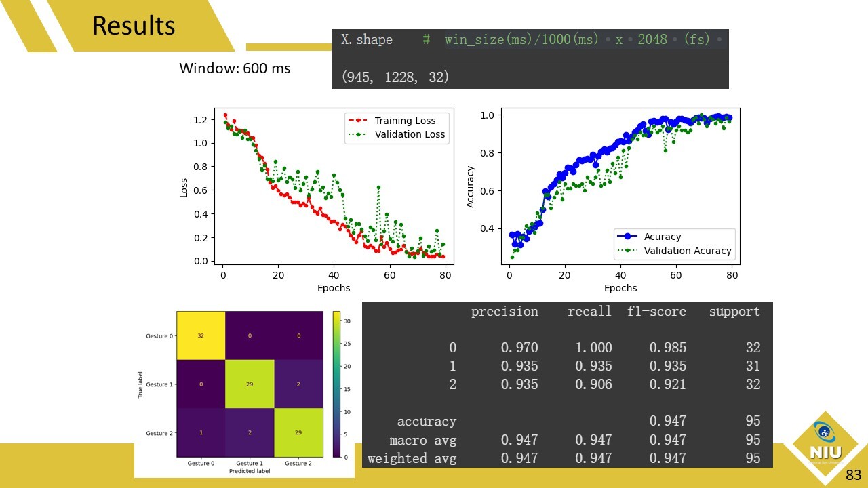Click the (945, 1228, 32) output text

[396, 77]
